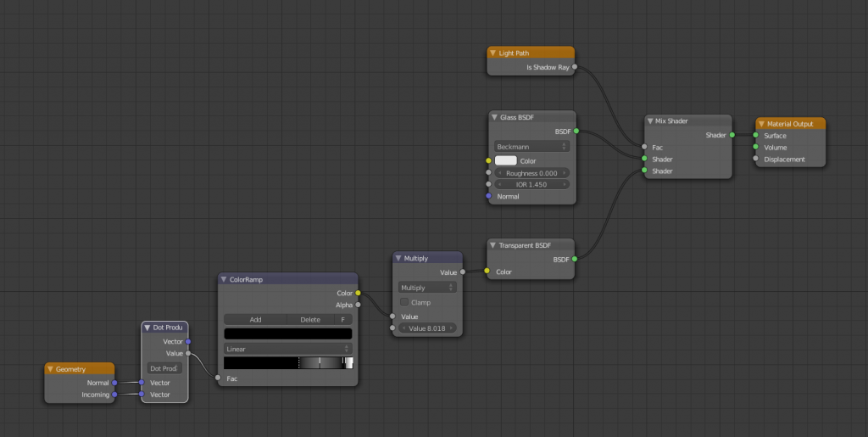This screenshot has height=437, width=868.
Task: Click Dot Product's Vector input linked to Normal
Action: coord(142,383)
